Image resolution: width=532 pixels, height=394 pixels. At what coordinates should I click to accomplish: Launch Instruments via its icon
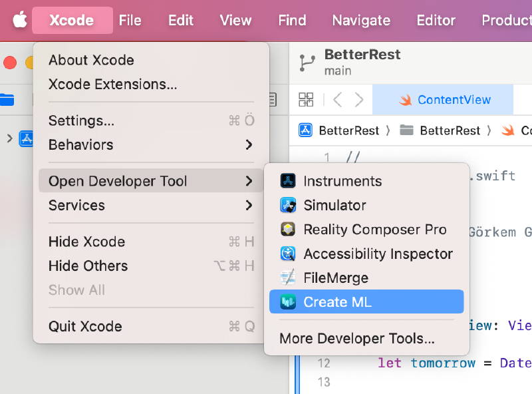pos(288,181)
